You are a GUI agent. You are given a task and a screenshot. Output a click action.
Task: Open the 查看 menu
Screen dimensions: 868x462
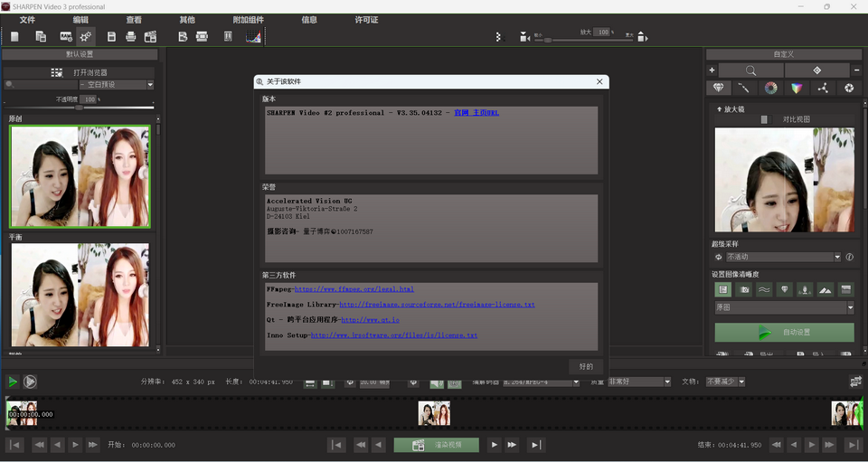(x=134, y=20)
